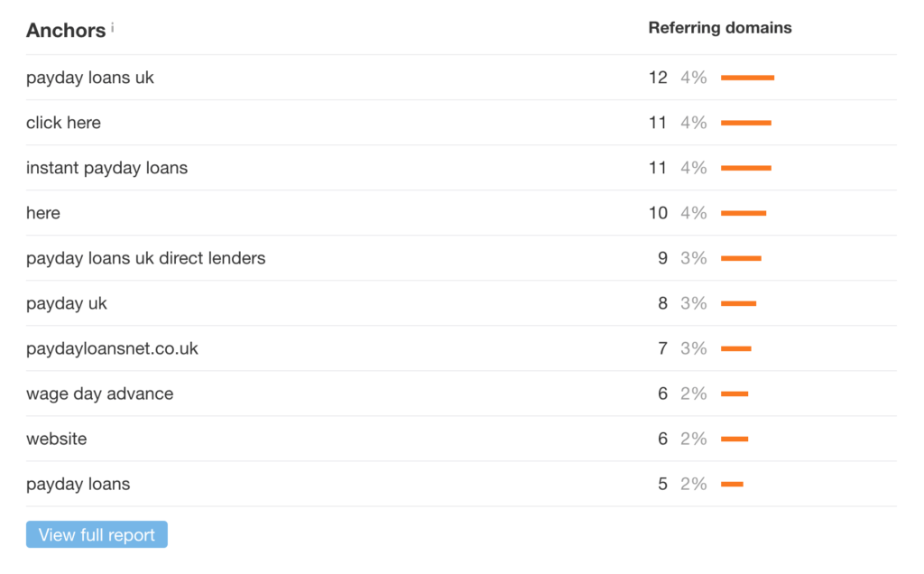This screenshot has height=574, width=924.
Task: Click the orange bar in 'here' row
Action: pyautogui.click(x=744, y=213)
